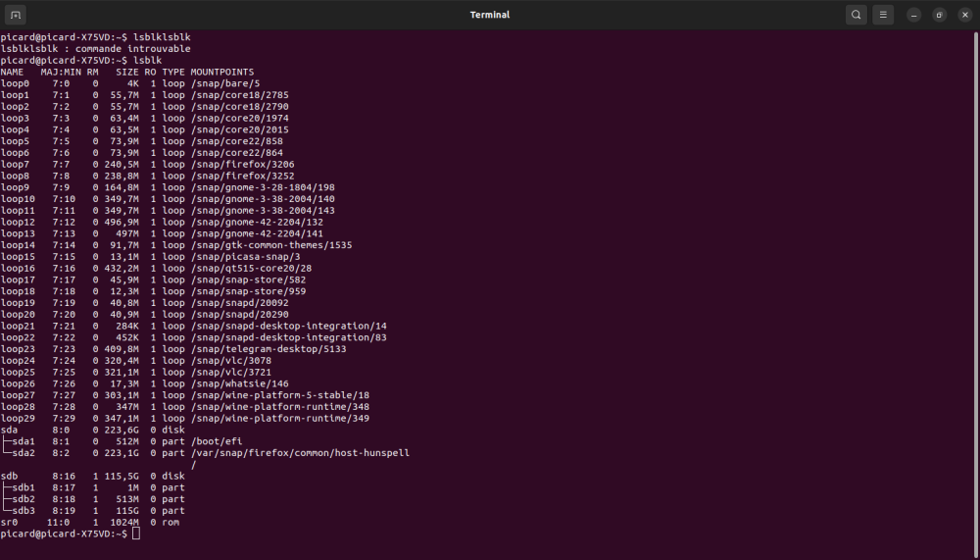
Task: Click the /snap/core20/2015 path
Action: pos(239,129)
